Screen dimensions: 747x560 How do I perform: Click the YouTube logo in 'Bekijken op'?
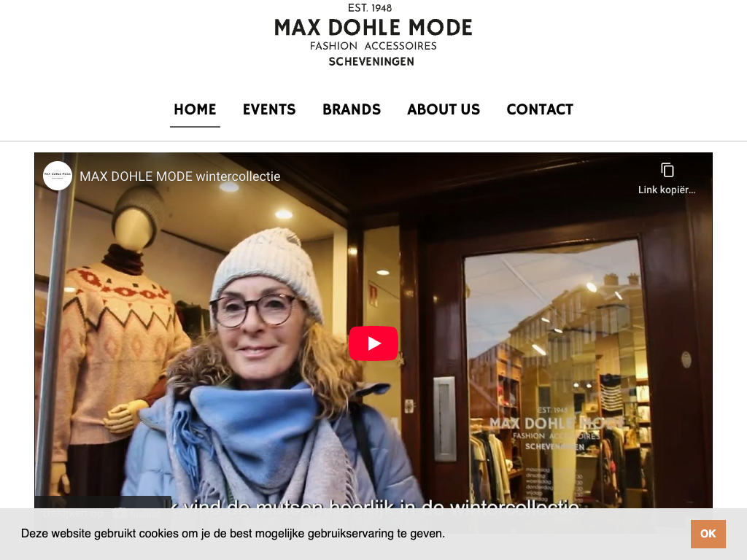[x=136, y=514]
